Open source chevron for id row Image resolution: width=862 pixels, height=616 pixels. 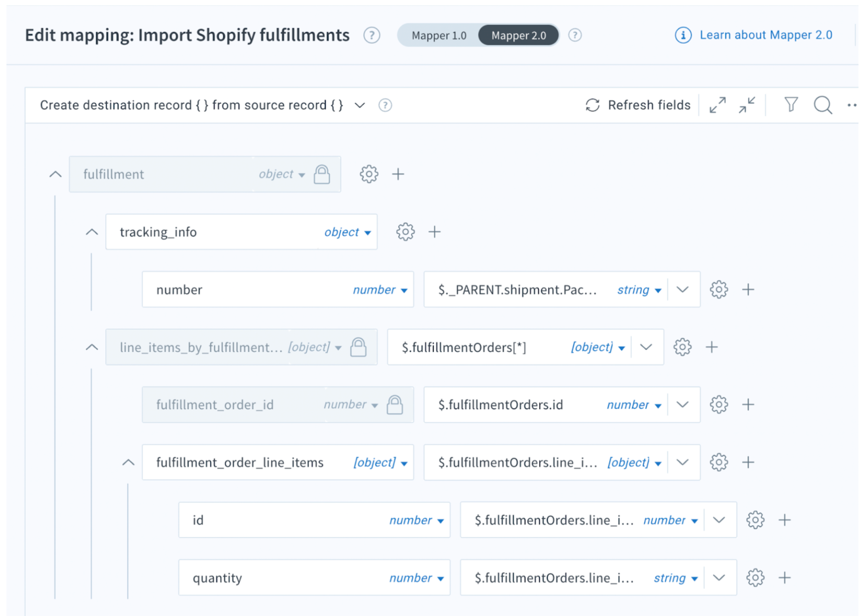(719, 520)
